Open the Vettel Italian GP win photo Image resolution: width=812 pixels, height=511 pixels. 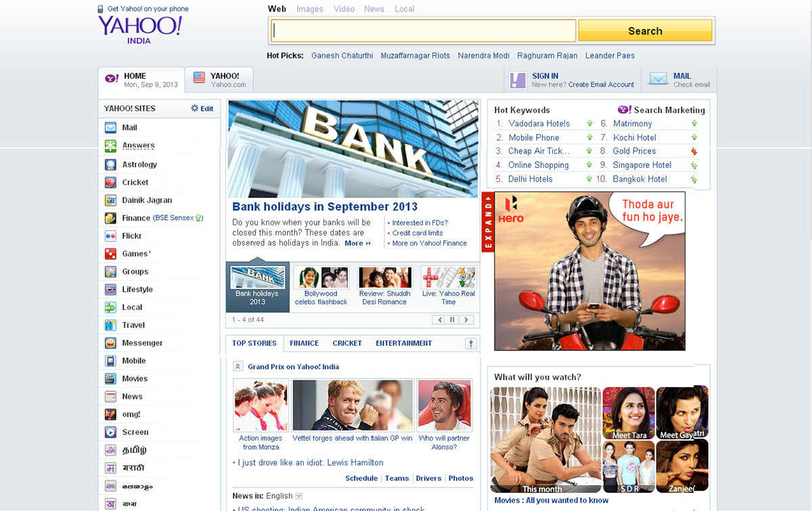(353, 405)
